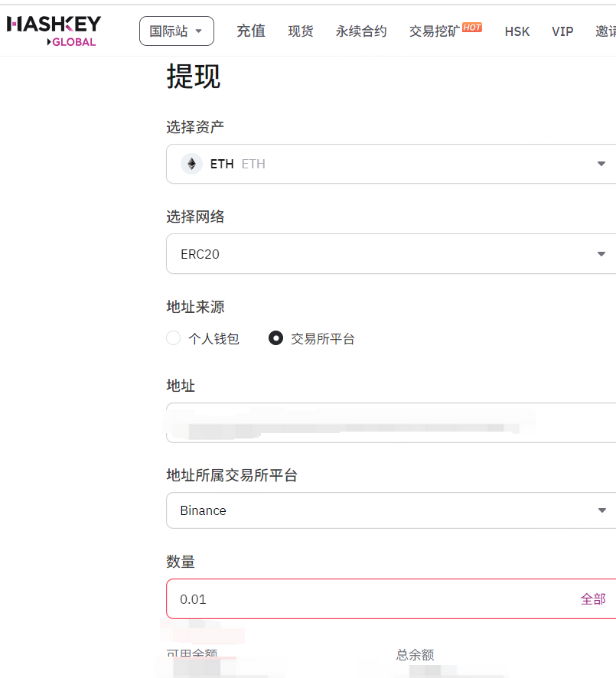Click the HashKey Global logo

pos(54,30)
